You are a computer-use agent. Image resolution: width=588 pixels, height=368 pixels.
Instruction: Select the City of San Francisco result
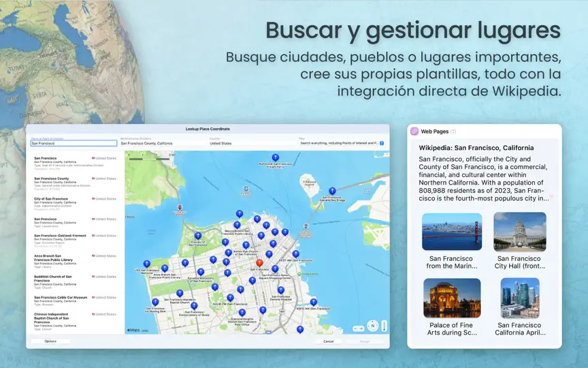[x=75, y=204]
